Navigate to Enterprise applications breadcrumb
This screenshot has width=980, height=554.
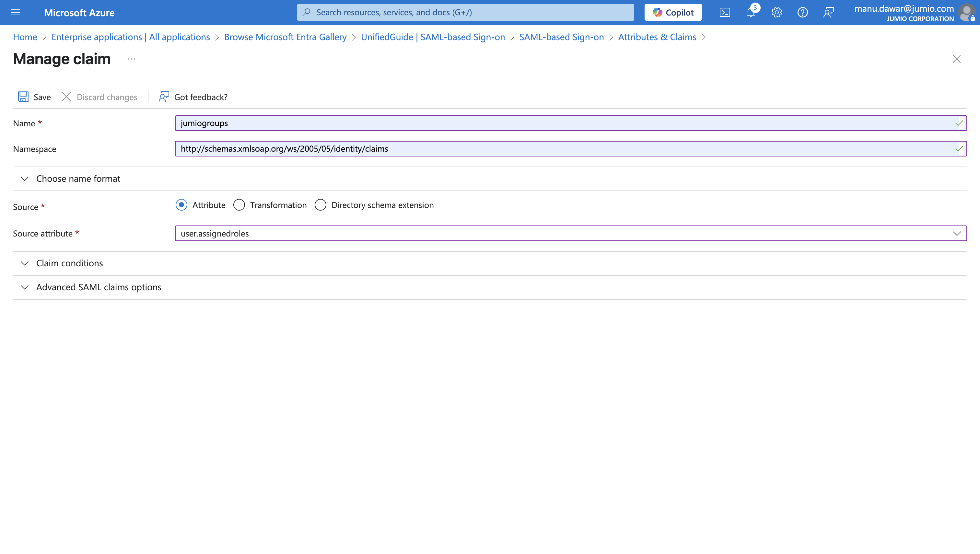pyautogui.click(x=131, y=37)
